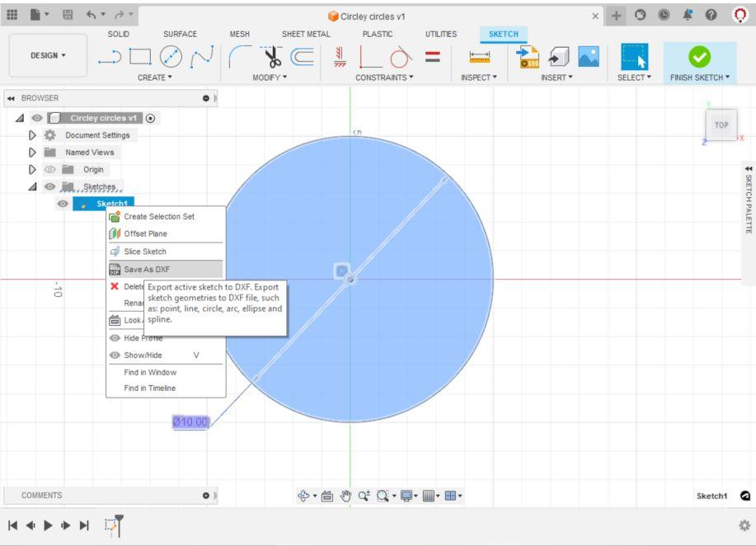Jump to timeline beginning

click(13, 525)
